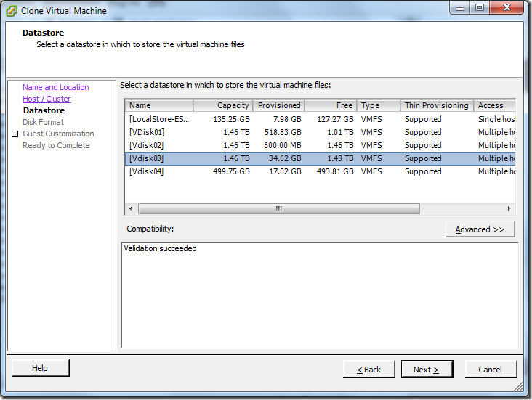The width and height of the screenshot is (532, 400).
Task: Proceed with the Next > button
Action: (x=427, y=370)
